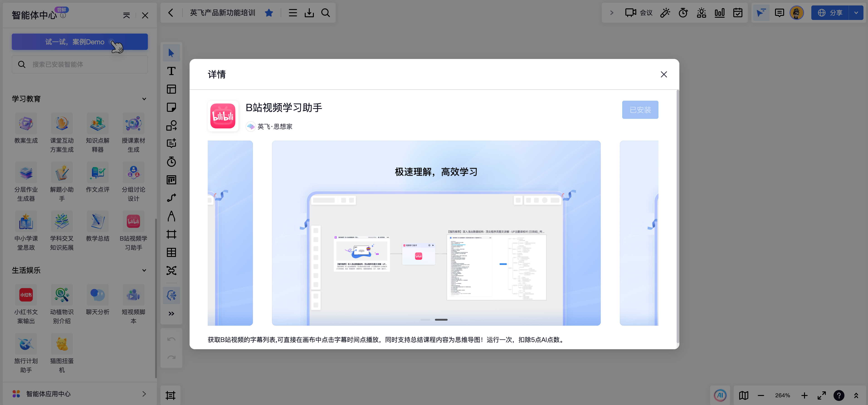Click the frame list icon at bottom

click(x=171, y=395)
